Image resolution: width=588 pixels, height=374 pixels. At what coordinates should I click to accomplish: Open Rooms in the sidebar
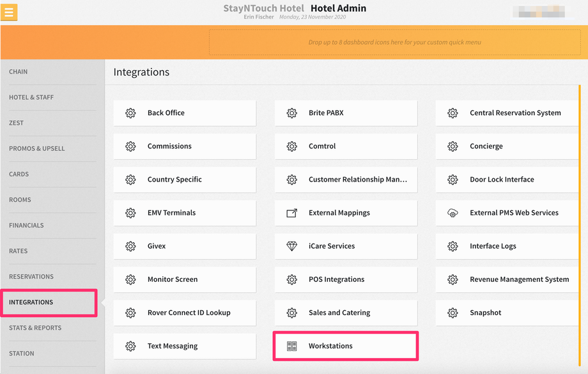pyautogui.click(x=52, y=200)
